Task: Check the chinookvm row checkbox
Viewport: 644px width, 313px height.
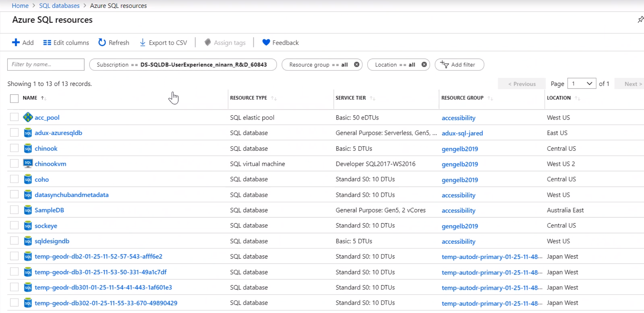Action: [x=14, y=163]
